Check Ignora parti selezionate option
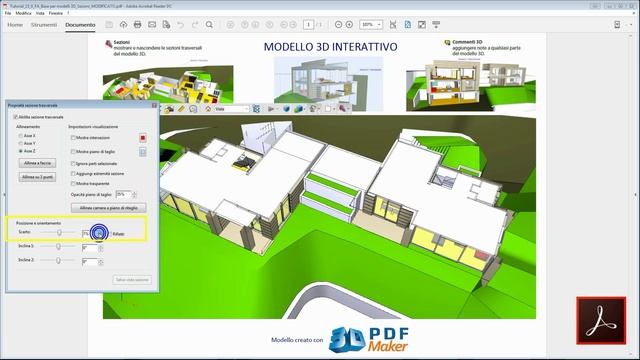The height and width of the screenshot is (360, 640). [x=73, y=164]
